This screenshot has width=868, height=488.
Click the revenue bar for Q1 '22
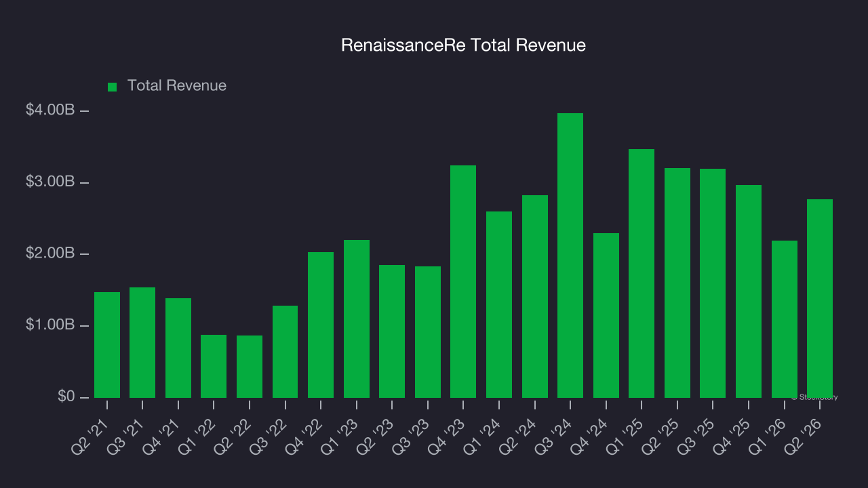pos(214,366)
